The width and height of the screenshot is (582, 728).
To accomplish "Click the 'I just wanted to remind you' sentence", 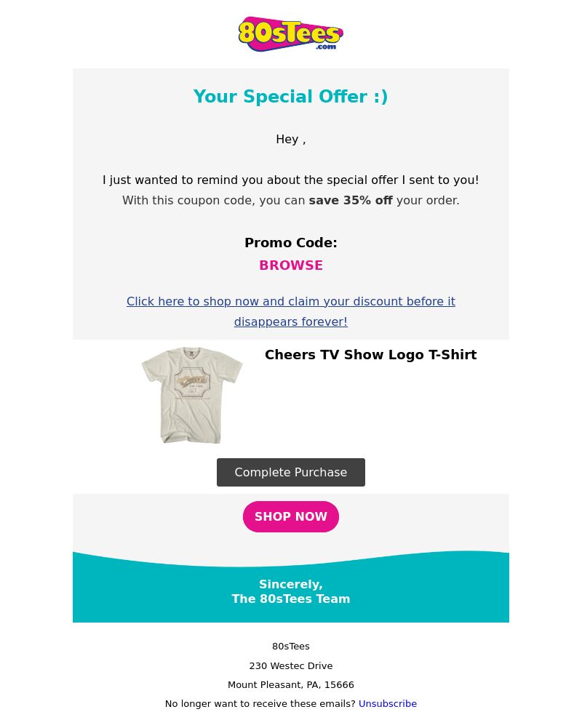I will pyautogui.click(x=291, y=180).
